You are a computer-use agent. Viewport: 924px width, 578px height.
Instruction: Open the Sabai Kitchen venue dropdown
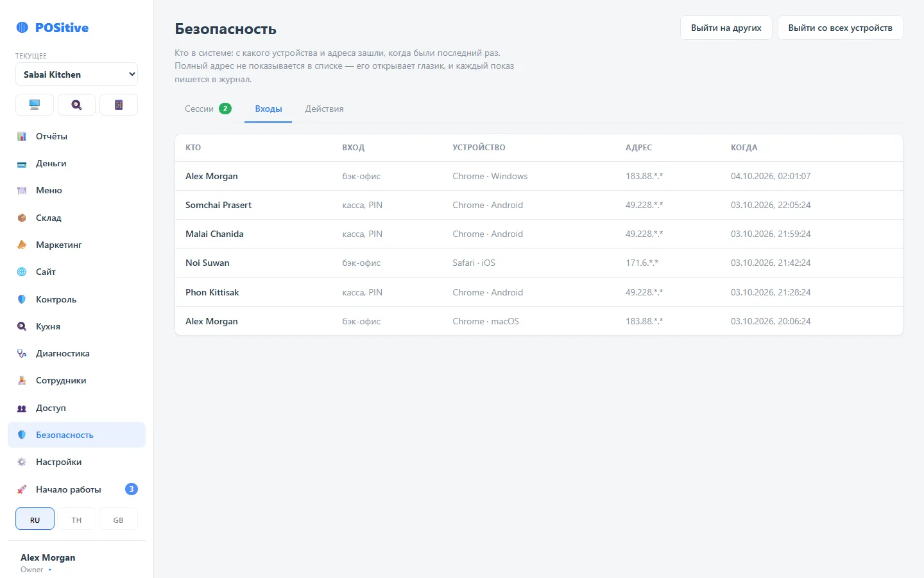coord(76,74)
